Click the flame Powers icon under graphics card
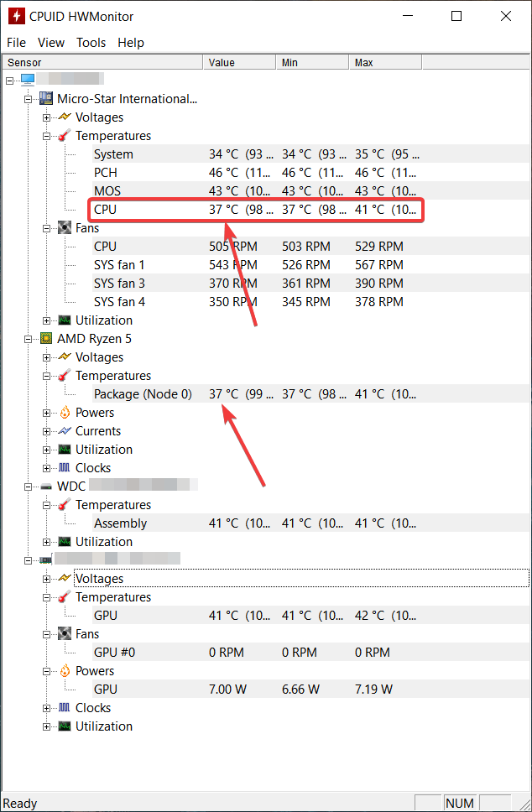Viewport: 532px width, 812px height. click(x=65, y=670)
